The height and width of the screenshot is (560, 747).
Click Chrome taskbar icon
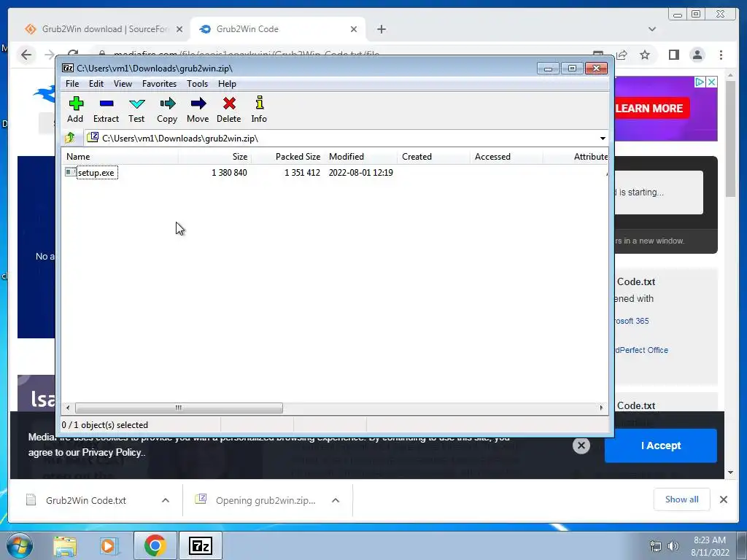point(155,545)
